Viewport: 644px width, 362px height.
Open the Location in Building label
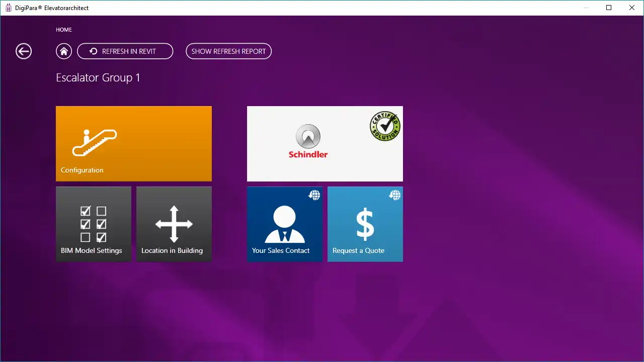coord(172,250)
